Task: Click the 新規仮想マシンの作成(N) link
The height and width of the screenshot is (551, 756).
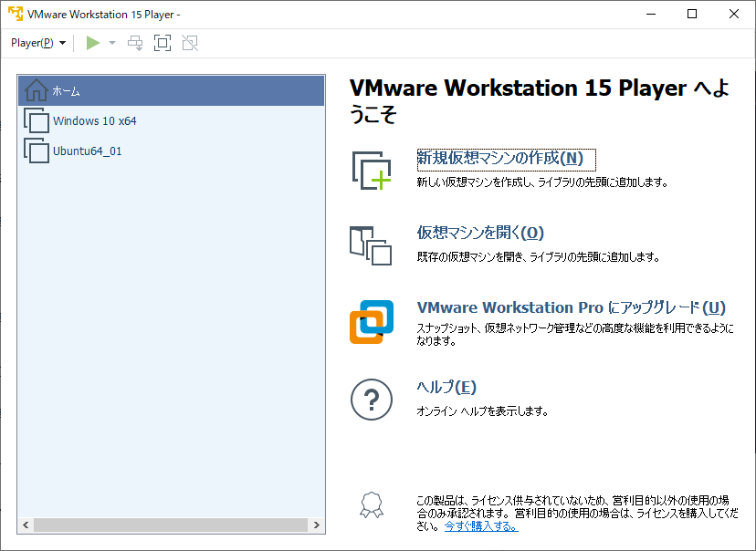Action: [499, 158]
